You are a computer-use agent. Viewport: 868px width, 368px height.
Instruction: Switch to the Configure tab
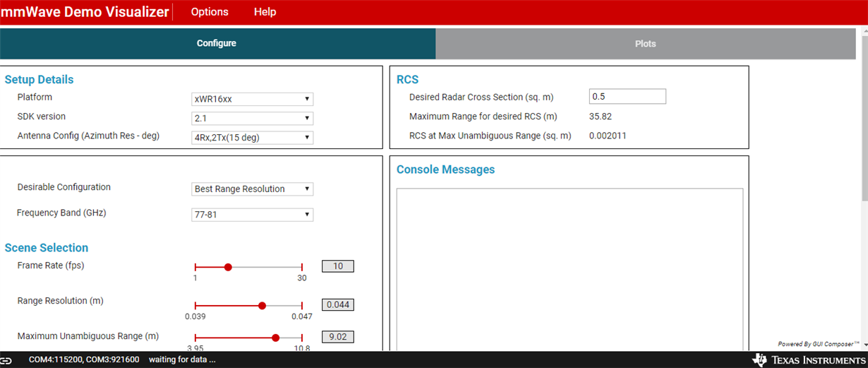point(217,44)
